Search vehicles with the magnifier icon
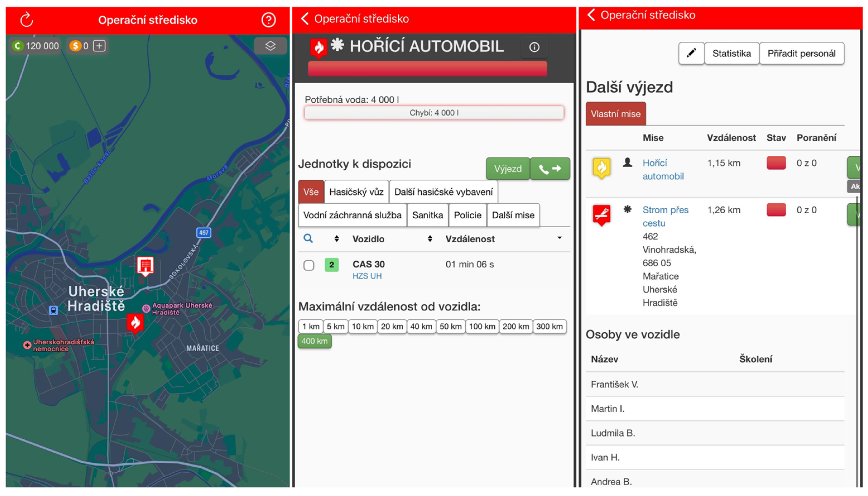The width and height of the screenshot is (868, 496). pos(308,239)
